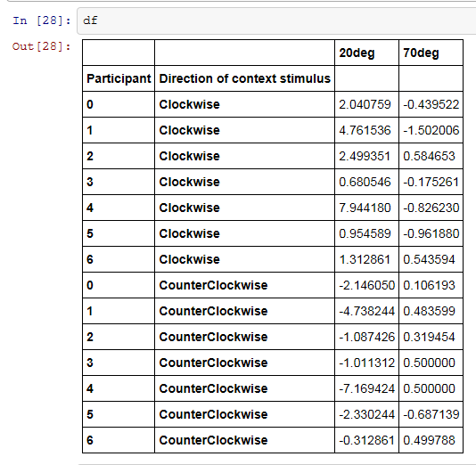Click the Participant index header
The width and height of the screenshot is (476, 465).
[x=119, y=78]
